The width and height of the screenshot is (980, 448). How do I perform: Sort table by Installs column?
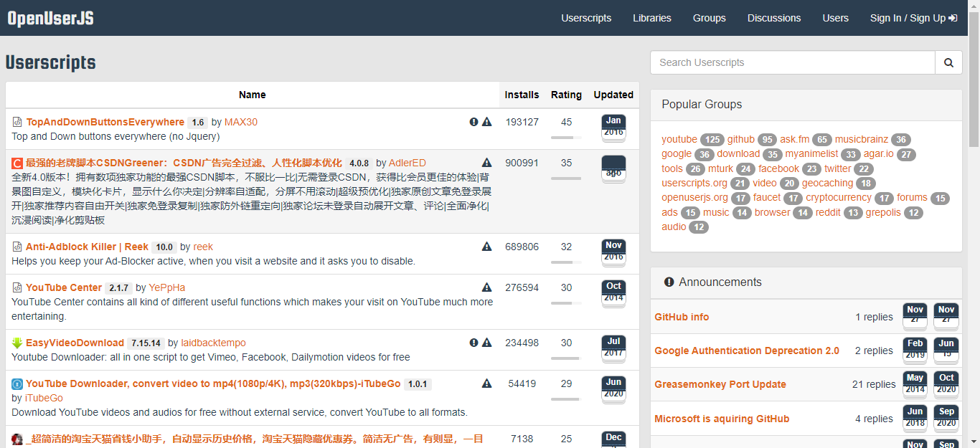(x=522, y=95)
